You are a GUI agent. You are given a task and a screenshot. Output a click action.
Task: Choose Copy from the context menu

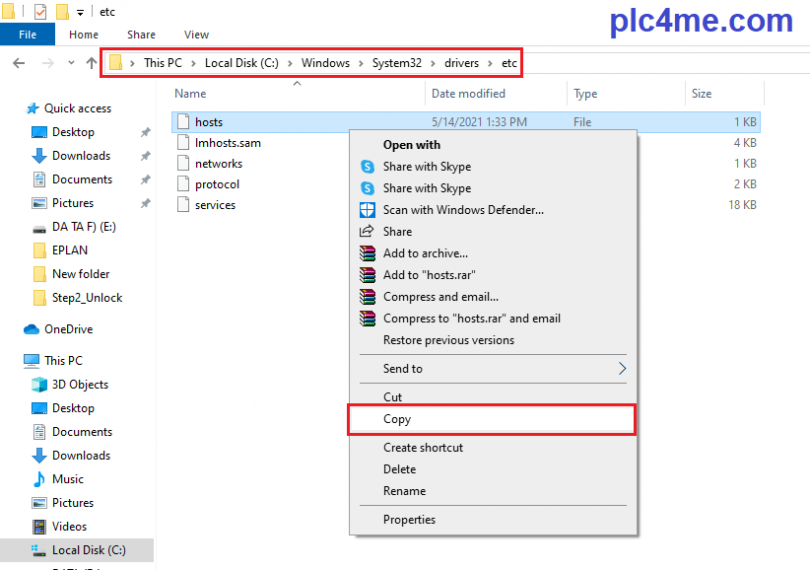pos(397,420)
